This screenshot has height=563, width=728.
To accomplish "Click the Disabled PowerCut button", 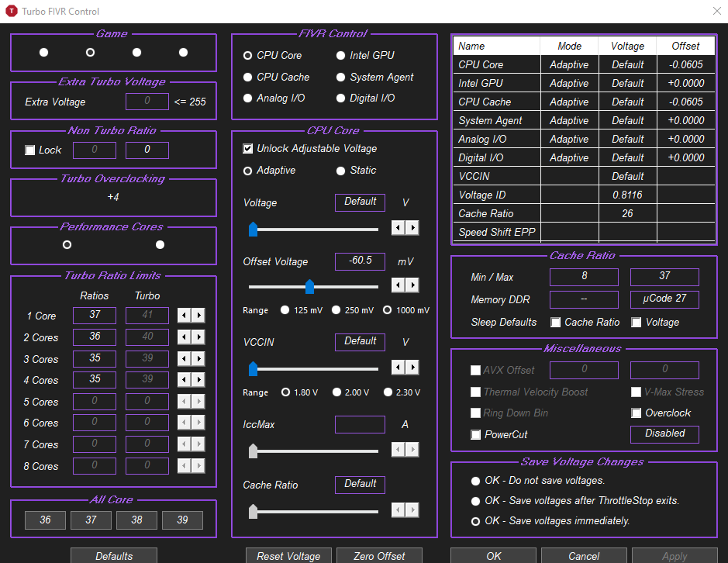I will pos(665,433).
